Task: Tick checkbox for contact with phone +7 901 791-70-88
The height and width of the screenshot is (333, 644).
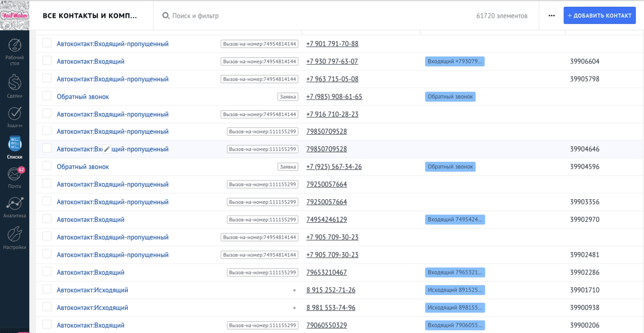Action: pyautogui.click(x=47, y=43)
